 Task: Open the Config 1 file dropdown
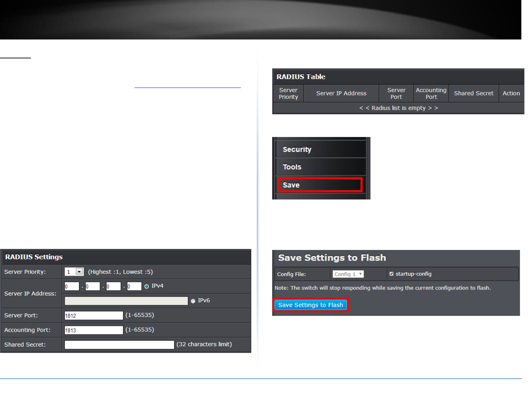click(348, 274)
